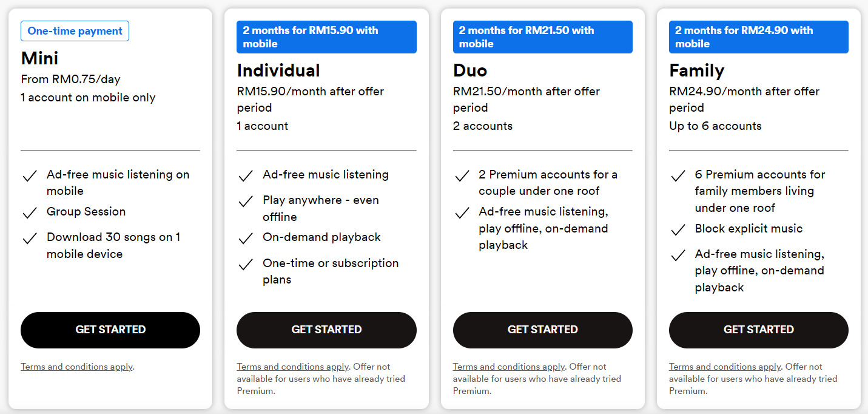This screenshot has width=868, height=414.
Task: Click checkmark beside Group Session feature
Action: pyautogui.click(x=30, y=213)
